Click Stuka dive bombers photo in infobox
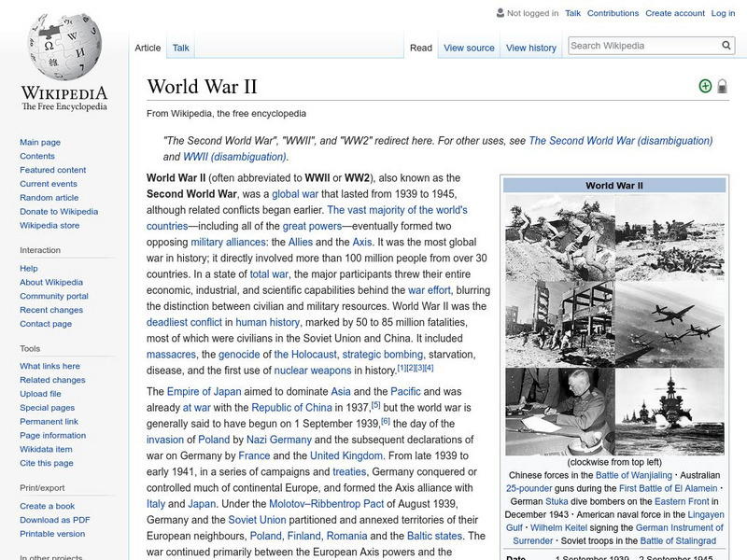The image size is (747, 560). 669,324
